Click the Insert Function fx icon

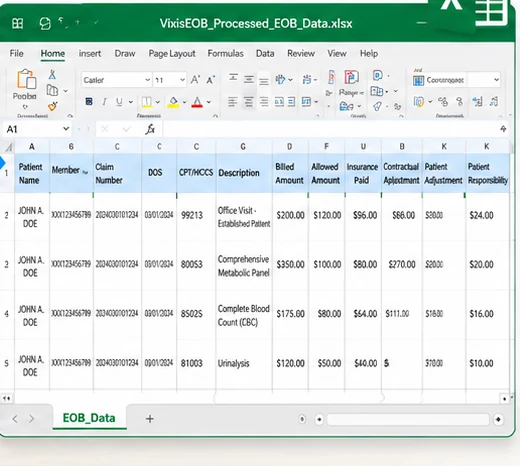click(x=150, y=129)
